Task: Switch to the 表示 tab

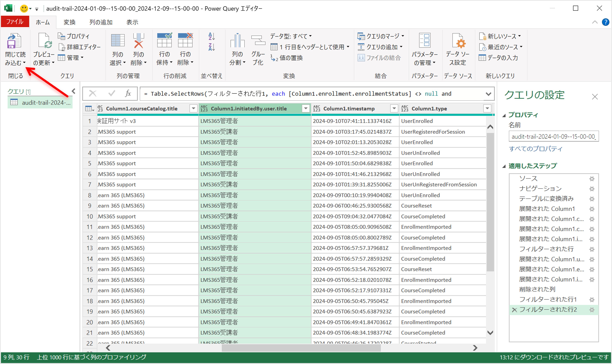Action: coord(132,22)
